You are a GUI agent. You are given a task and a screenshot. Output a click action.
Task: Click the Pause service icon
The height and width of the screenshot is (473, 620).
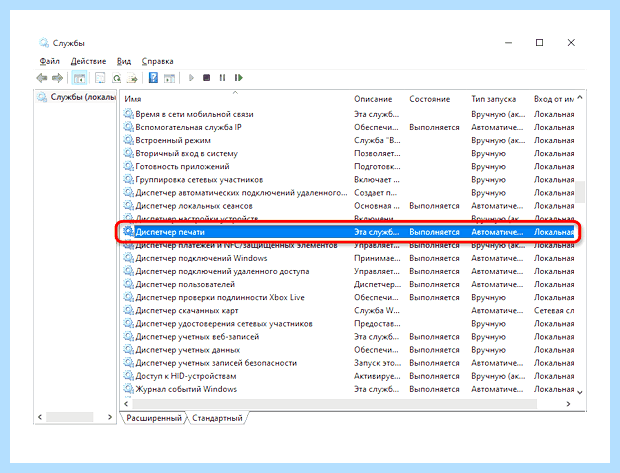222,78
